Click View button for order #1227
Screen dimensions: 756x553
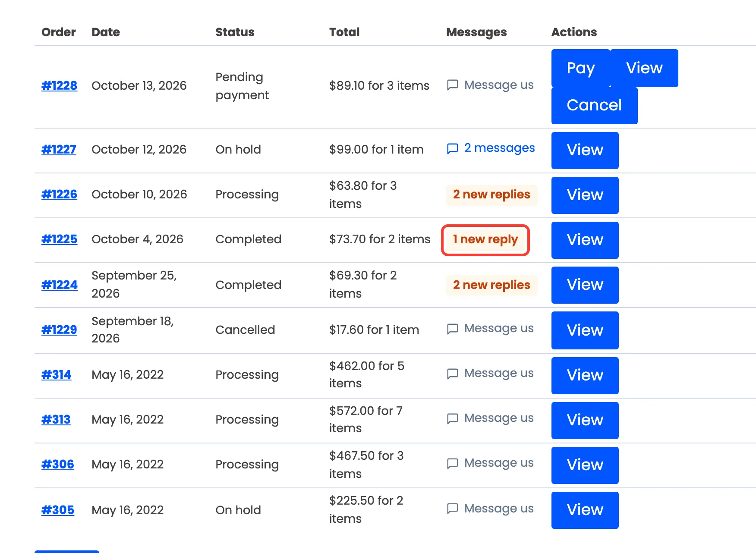coord(585,150)
